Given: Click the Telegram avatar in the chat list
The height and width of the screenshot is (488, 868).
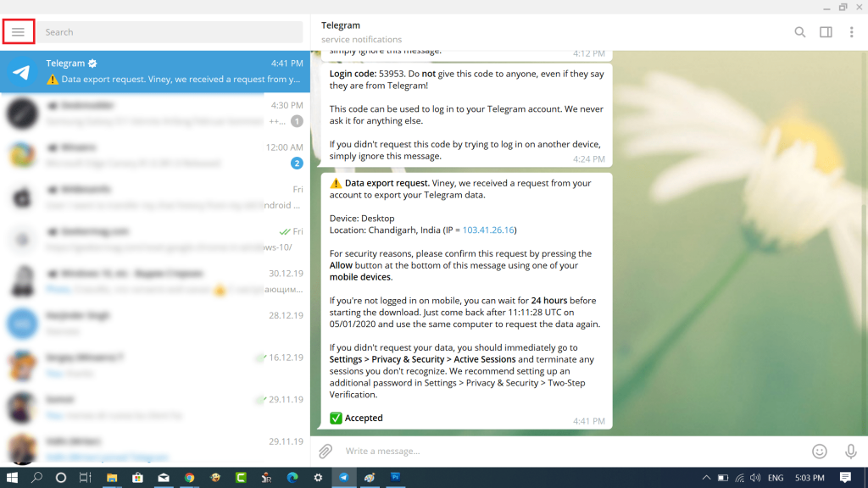Looking at the screenshot, I should pyautogui.click(x=22, y=72).
